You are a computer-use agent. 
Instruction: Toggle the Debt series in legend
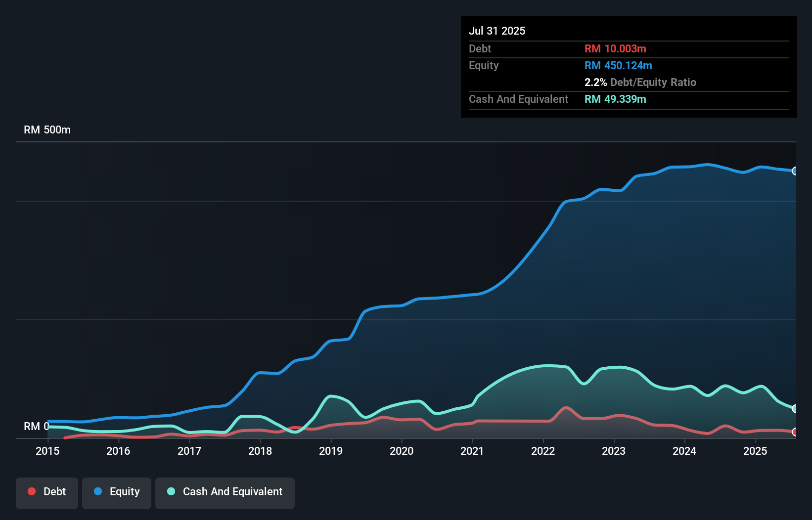click(x=47, y=492)
